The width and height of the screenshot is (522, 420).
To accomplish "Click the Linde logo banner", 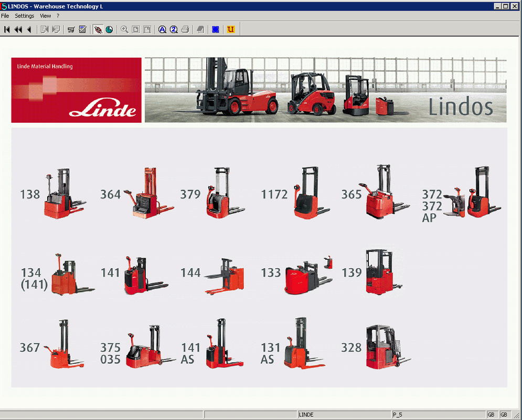I will [x=76, y=90].
